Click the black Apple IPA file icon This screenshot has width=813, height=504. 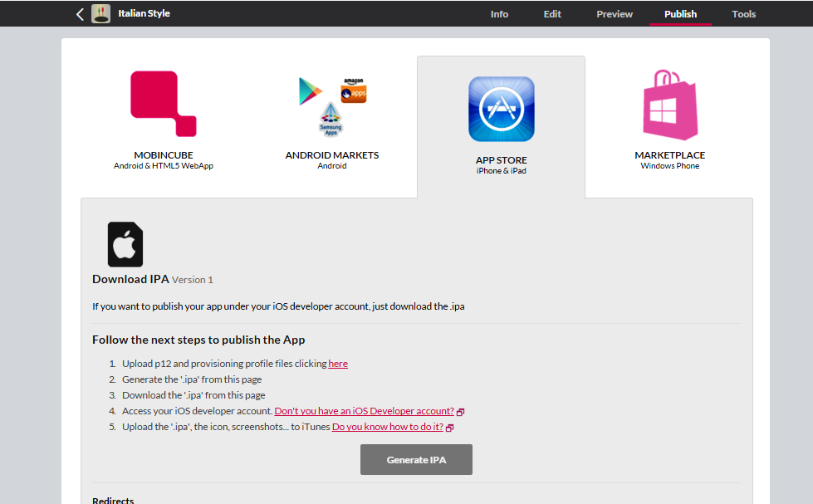pyautogui.click(x=125, y=244)
